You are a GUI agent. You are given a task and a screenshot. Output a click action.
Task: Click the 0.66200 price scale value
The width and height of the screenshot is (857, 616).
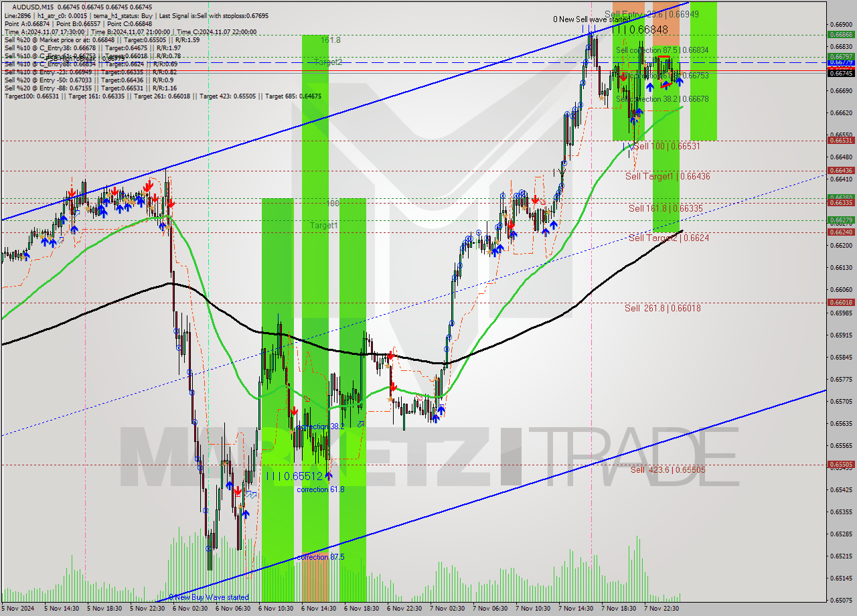841,246
